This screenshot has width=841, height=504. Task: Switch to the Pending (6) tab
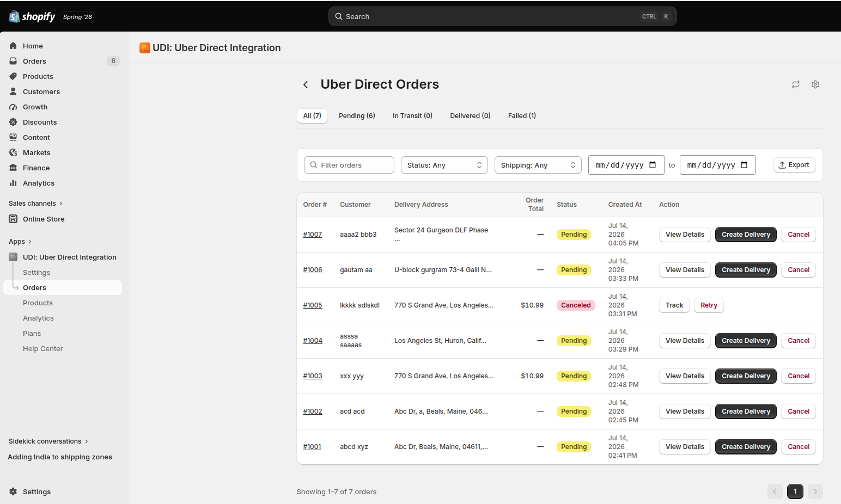[357, 115]
